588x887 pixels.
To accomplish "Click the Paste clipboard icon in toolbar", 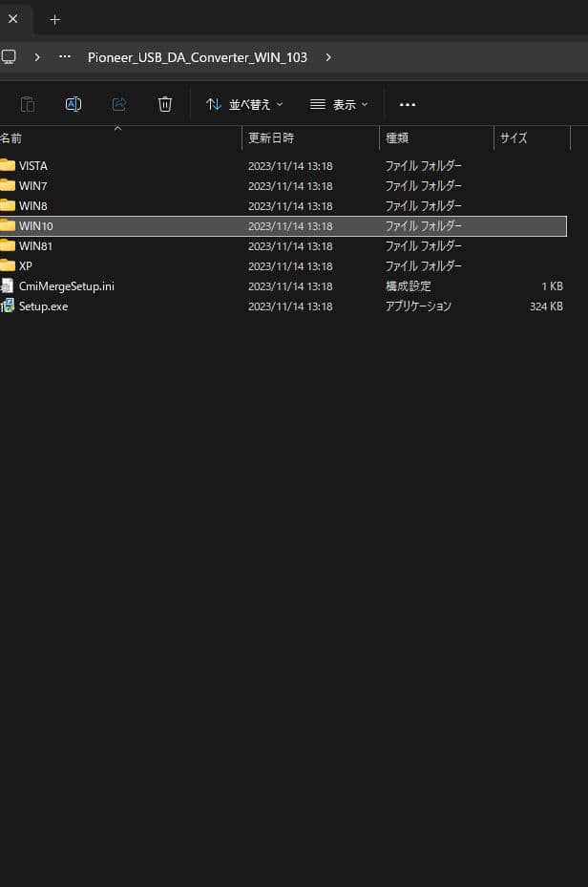I will click(x=28, y=104).
